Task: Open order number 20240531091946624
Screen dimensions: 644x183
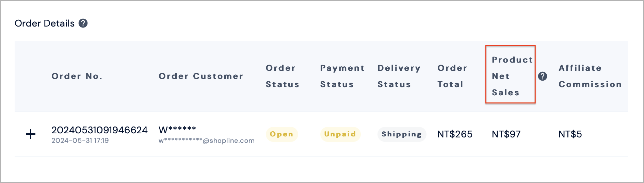Action: click(99, 130)
